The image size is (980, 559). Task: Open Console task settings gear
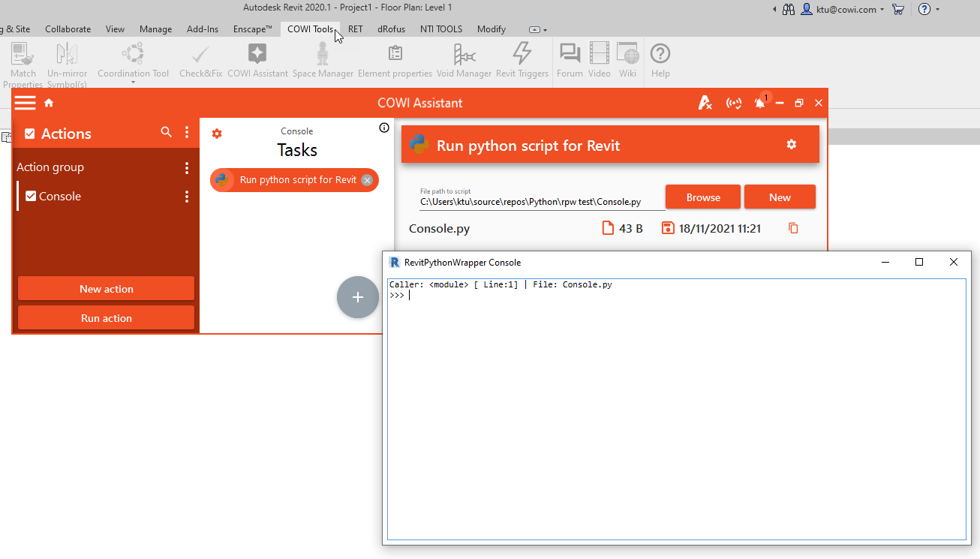(217, 134)
